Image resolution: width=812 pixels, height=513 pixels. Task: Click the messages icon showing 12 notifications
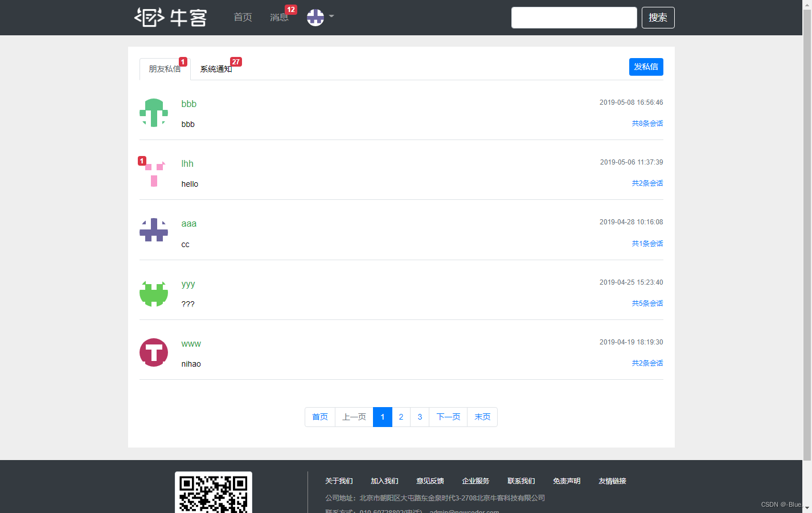tap(280, 18)
